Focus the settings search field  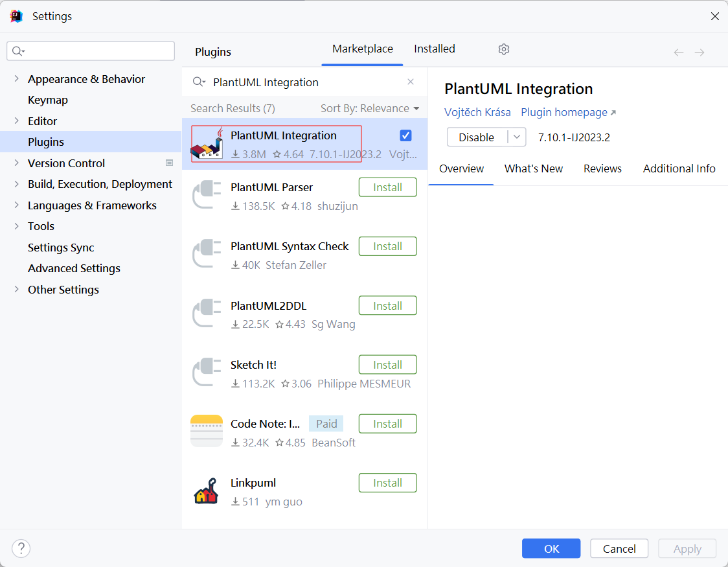coord(91,51)
